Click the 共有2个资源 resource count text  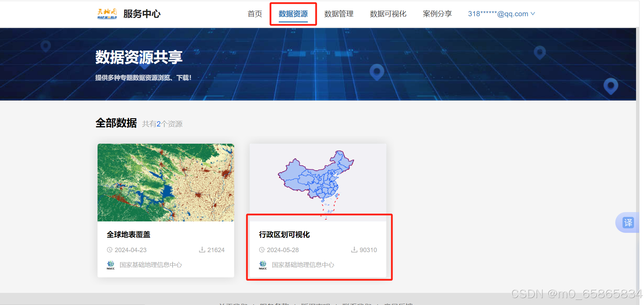(162, 124)
